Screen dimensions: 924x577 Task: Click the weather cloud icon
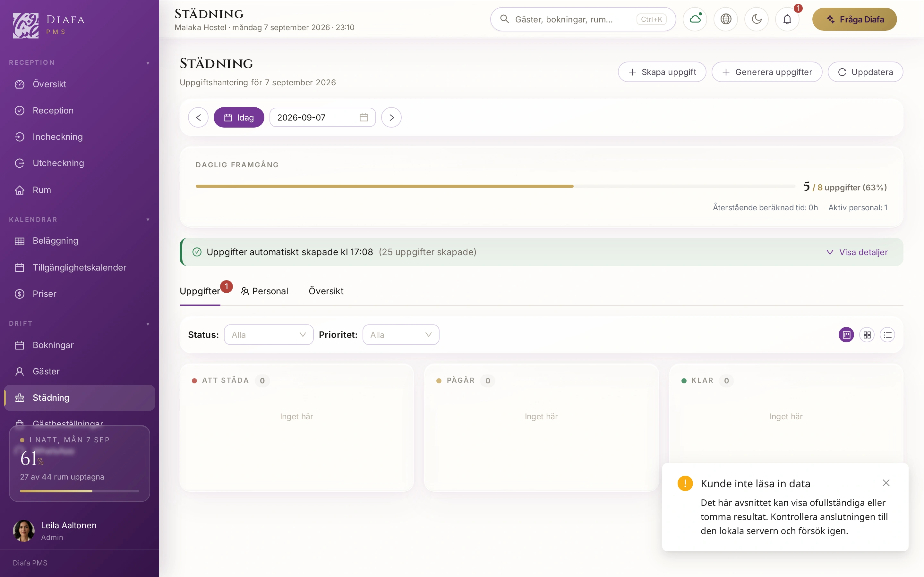[x=695, y=19]
